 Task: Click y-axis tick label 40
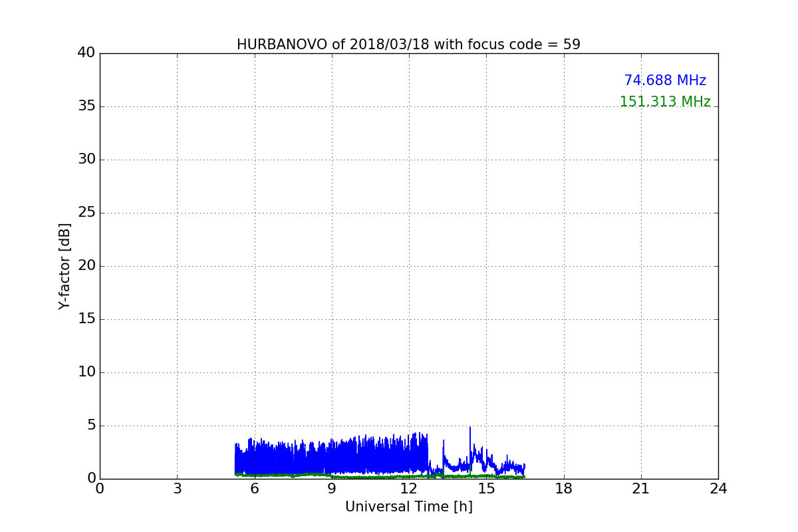click(x=86, y=53)
